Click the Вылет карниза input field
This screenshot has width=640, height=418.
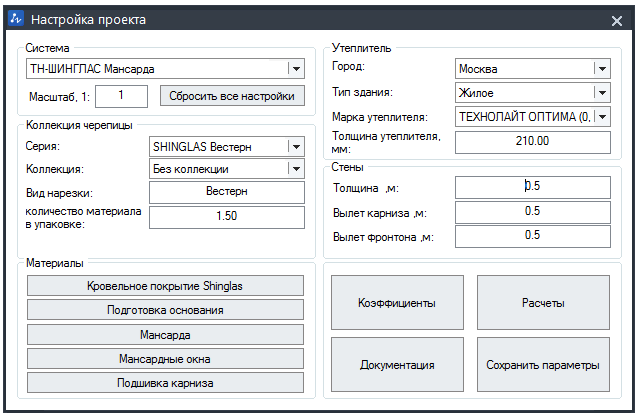pyautogui.click(x=533, y=211)
